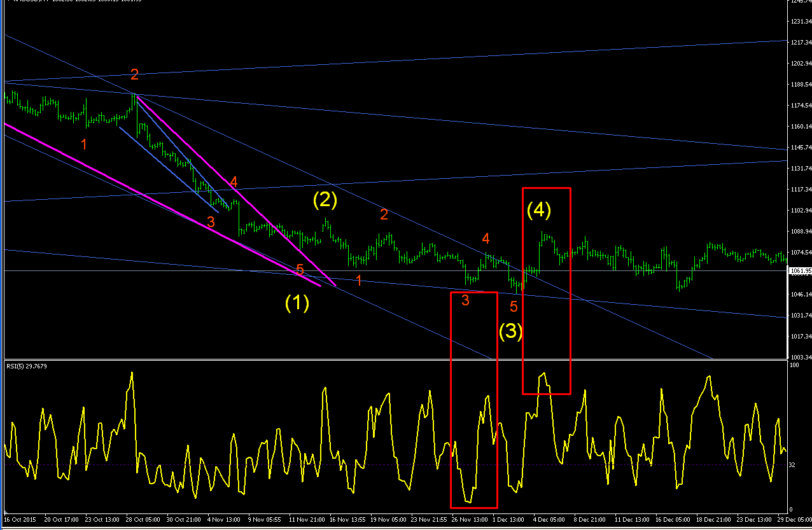Image resolution: width=812 pixels, height=530 pixels.
Task: Click the 16 Dec 05:00 time label
Action: (x=674, y=520)
